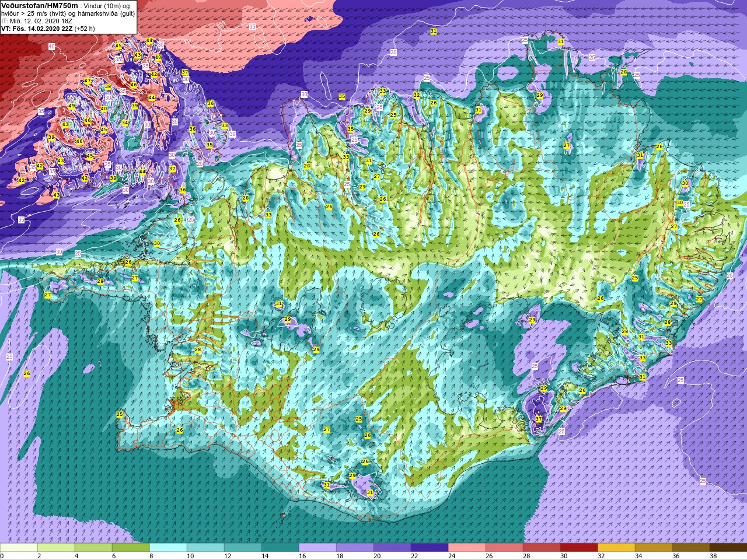Click the white contour label 40

tap(51, 46)
